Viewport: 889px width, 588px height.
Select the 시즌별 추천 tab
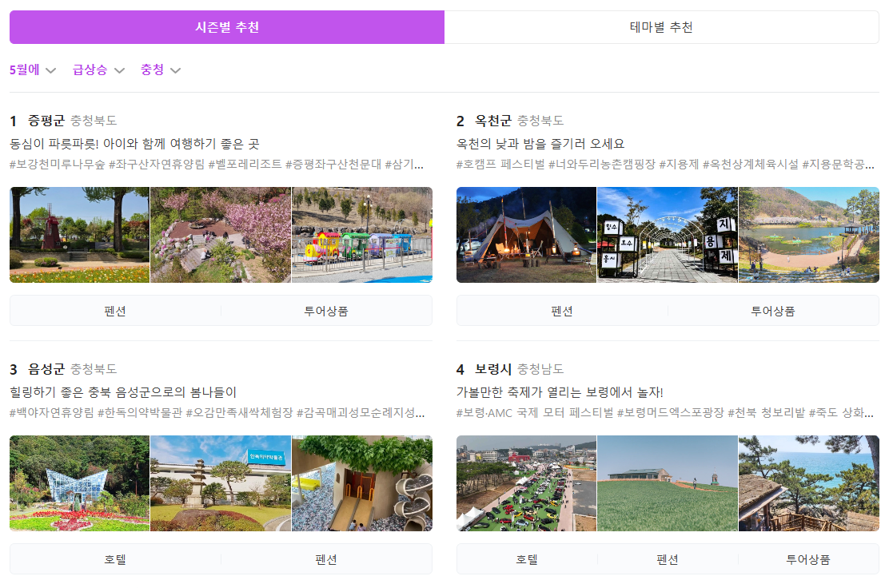tap(226, 26)
